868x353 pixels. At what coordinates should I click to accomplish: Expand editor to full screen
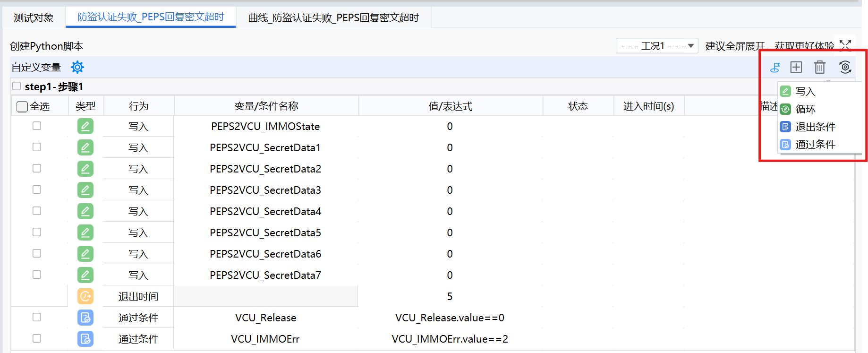(x=845, y=45)
